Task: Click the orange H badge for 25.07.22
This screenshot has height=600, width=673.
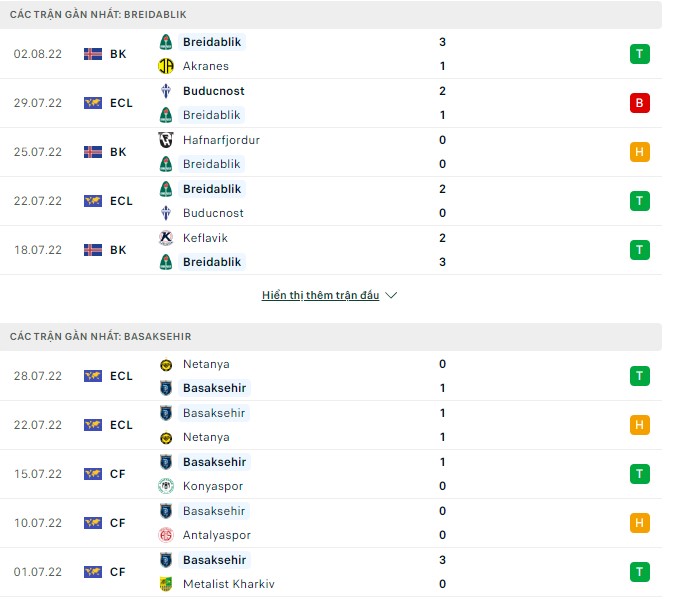Action: click(x=640, y=152)
